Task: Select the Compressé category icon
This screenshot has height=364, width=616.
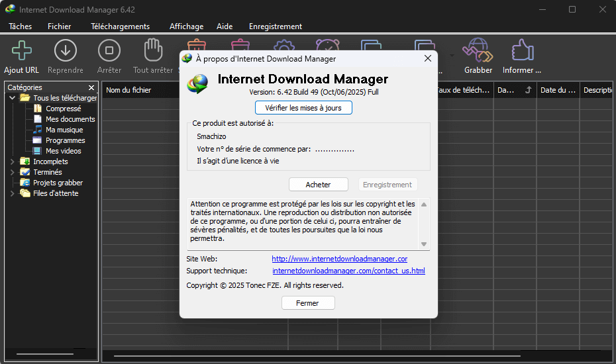Action: pyautogui.click(x=38, y=109)
